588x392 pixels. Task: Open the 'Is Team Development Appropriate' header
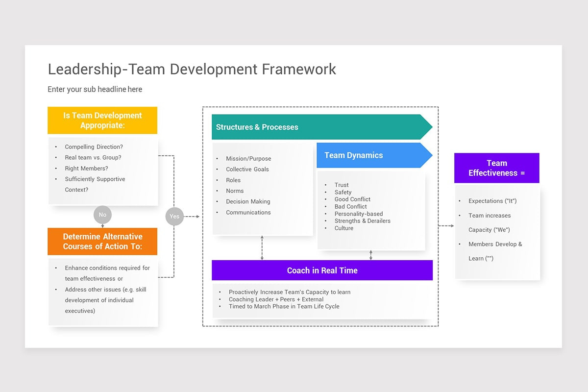tap(102, 120)
